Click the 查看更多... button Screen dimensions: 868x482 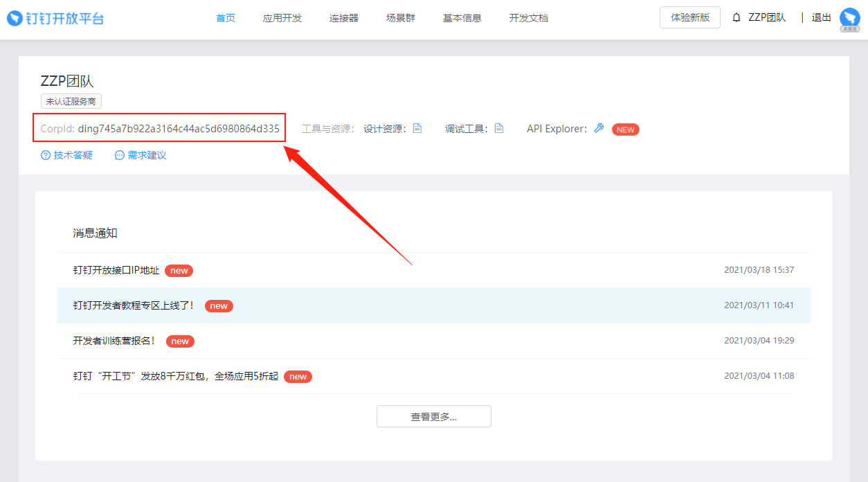pyautogui.click(x=433, y=416)
